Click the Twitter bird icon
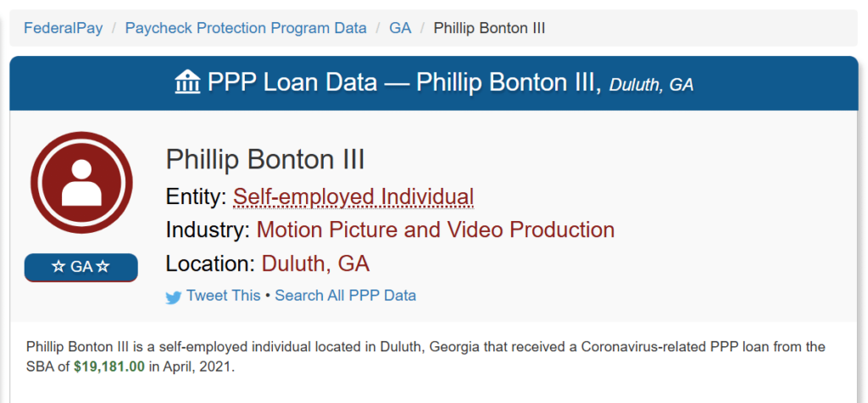The image size is (868, 403). 173,297
